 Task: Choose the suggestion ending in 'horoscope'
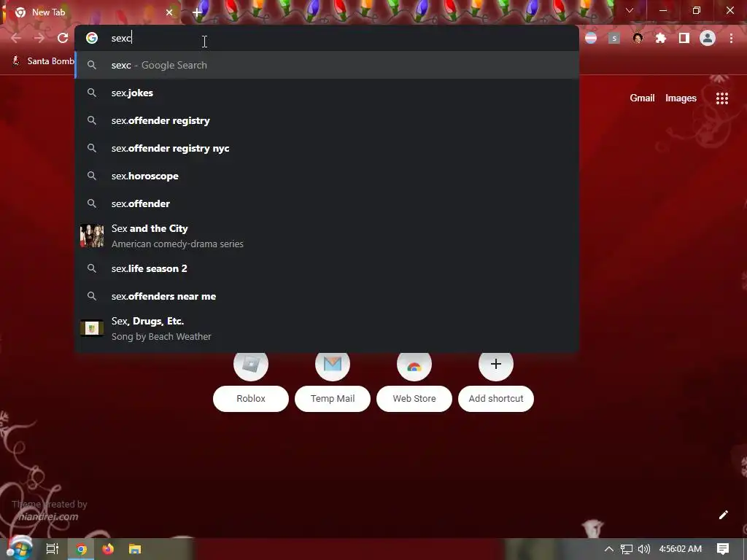327,176
